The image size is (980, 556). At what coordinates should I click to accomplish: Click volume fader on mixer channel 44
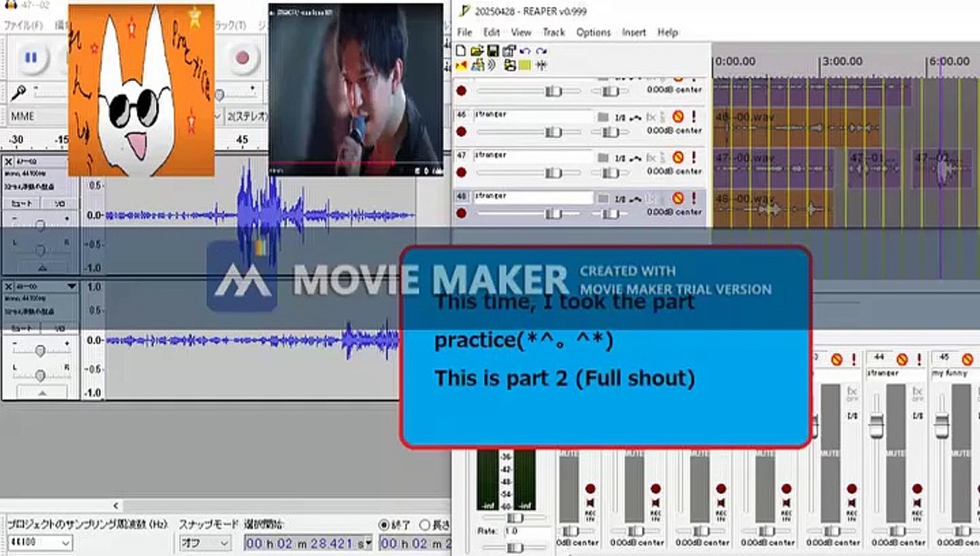(x=876, y=425)
